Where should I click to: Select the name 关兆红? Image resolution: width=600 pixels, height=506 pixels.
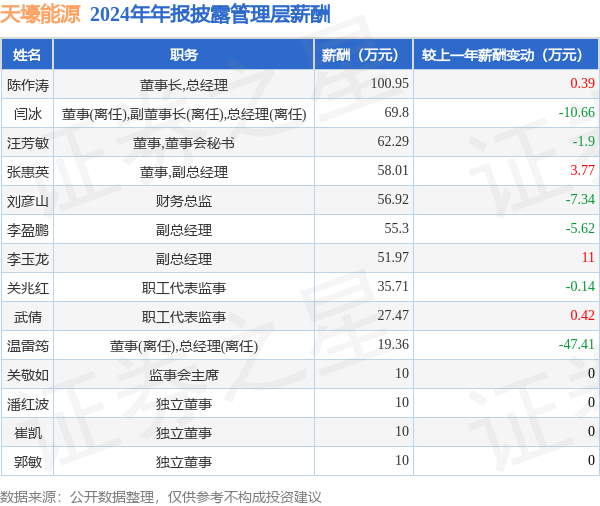[x=28, y=288]
